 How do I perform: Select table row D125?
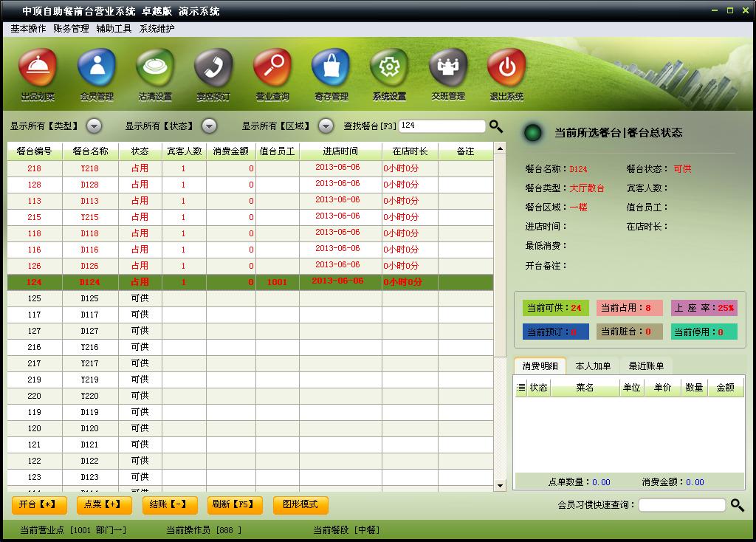click(250, 298)
